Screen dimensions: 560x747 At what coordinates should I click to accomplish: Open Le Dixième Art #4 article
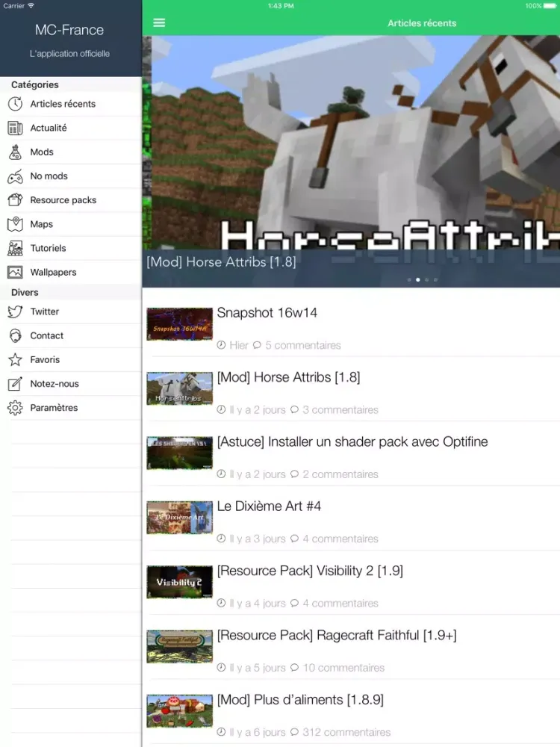point(269,506)
